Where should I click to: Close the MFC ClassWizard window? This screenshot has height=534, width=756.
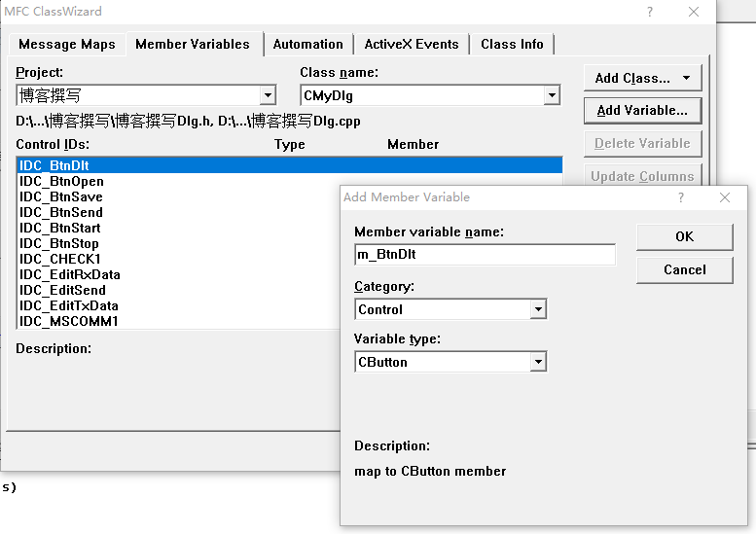[694, 12]
